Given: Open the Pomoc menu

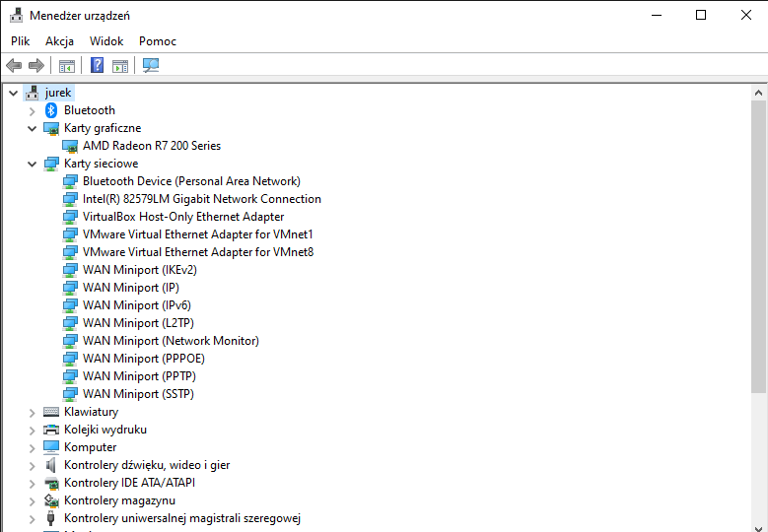Looking at the screenshot, I should click(x=157, y=41).
